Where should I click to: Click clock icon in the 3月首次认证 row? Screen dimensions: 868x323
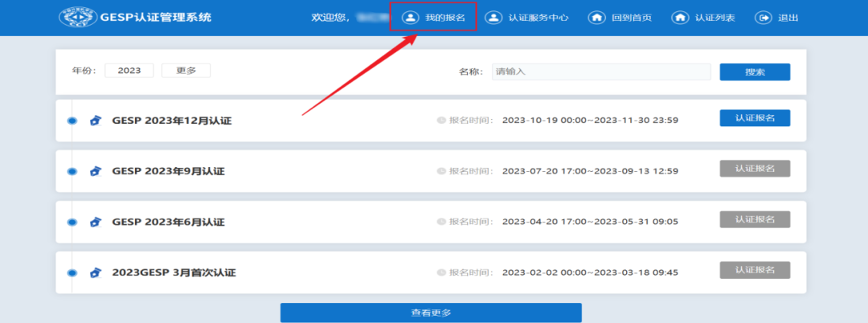click(441, 272)
